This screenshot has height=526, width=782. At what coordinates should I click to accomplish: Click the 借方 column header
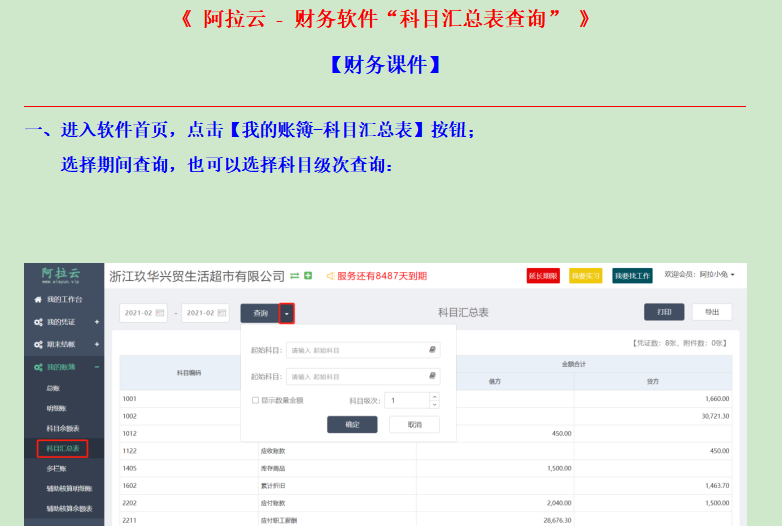495,381
